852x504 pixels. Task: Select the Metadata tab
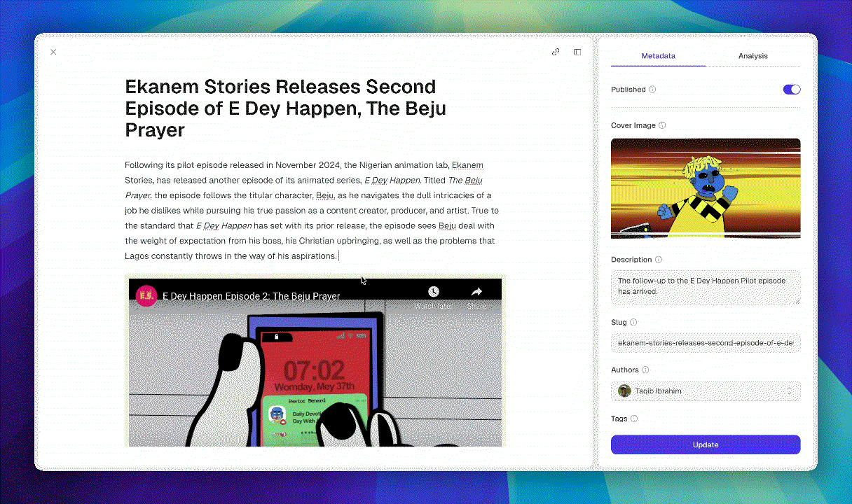pos(658,56)
